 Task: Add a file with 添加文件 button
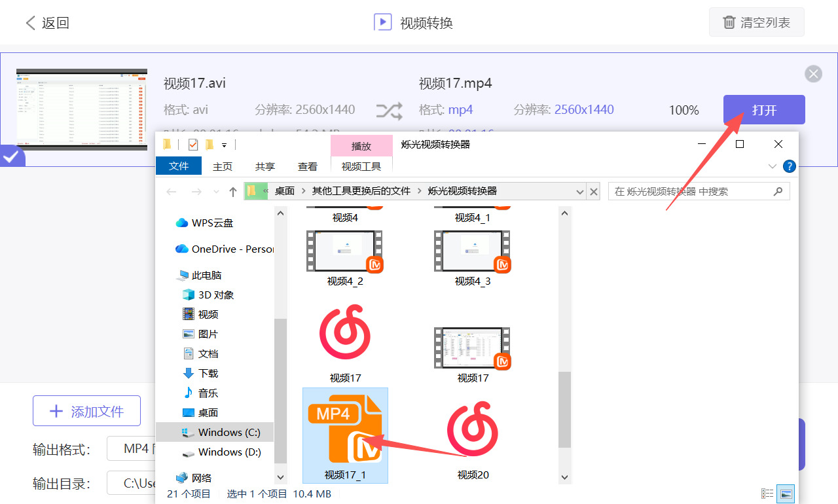[86, 411]
